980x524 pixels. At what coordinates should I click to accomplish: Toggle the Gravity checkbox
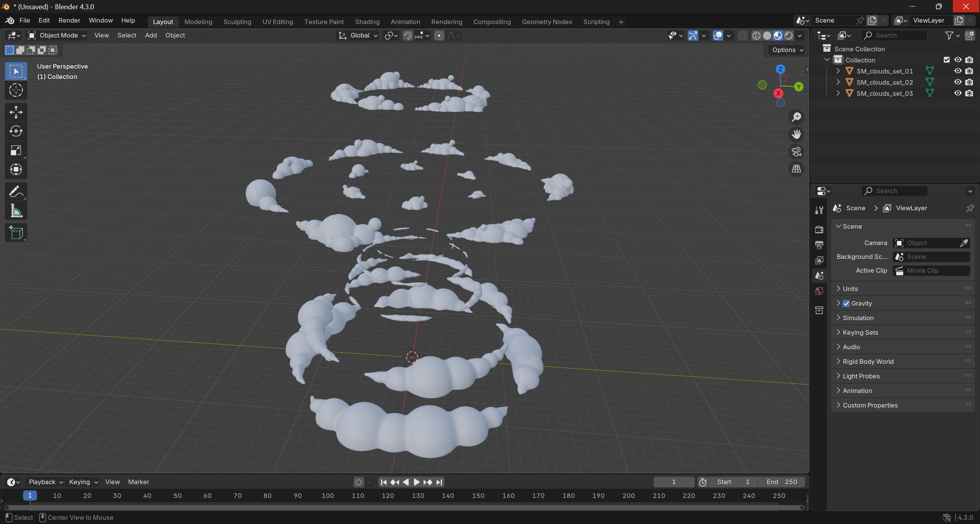846,303
